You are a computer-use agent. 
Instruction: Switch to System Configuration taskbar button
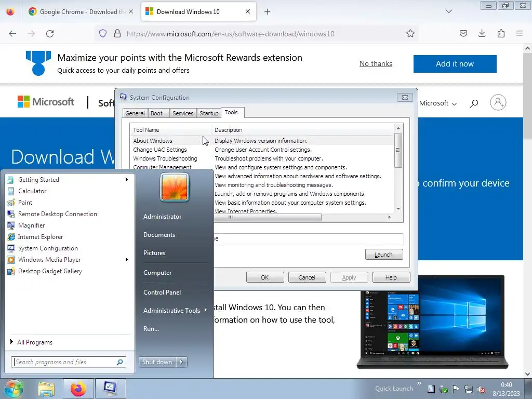pyautogui.click(x=111, y=389)
